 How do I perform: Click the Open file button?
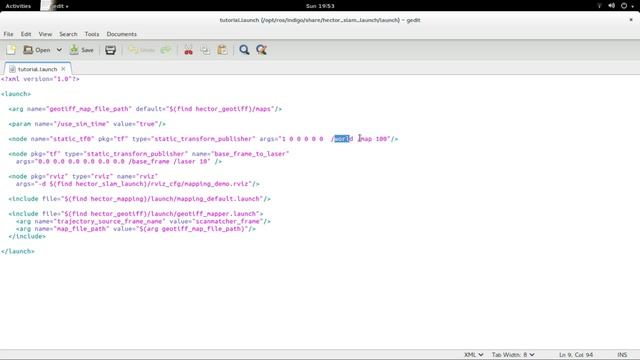point(37,50)
